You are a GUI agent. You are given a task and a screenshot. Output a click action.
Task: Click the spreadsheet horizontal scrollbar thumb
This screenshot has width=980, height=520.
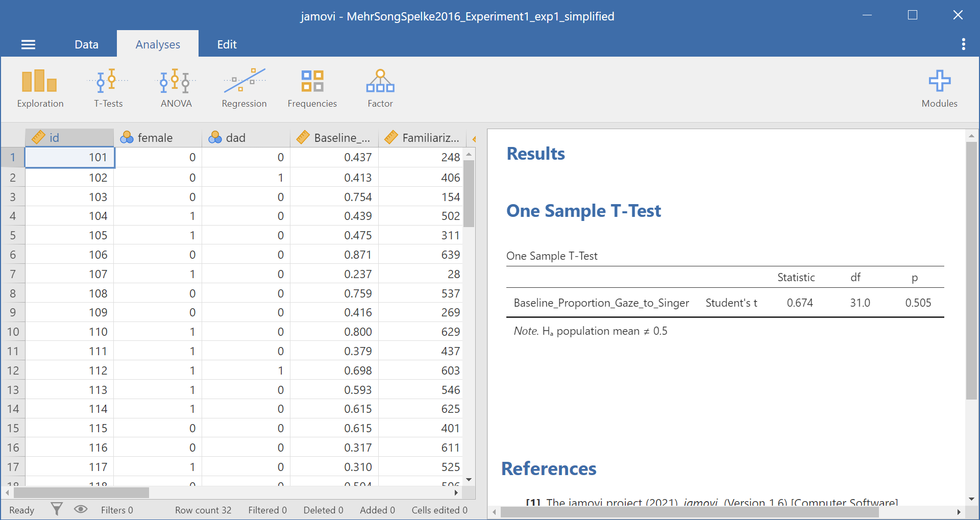[81, 492]
